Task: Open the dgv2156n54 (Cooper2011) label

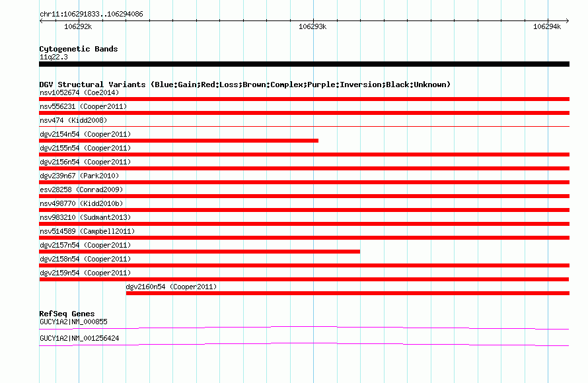Action: [x=85, y=162]
